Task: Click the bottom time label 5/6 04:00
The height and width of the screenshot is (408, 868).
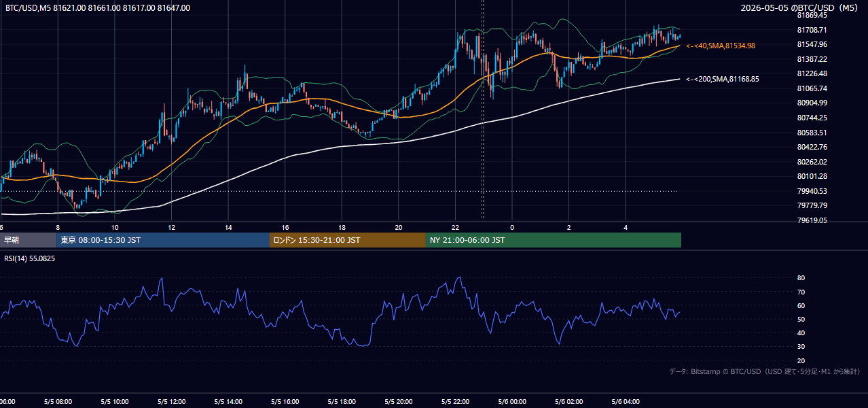Action: pos(626,402)
